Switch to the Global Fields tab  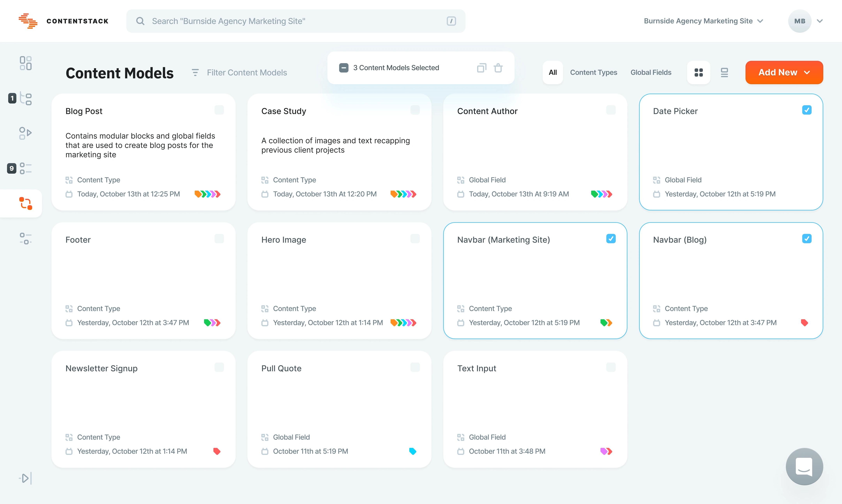click(x=651, y=72)
